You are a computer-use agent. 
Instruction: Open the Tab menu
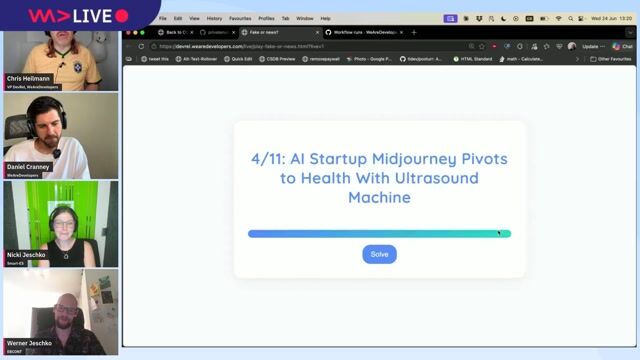tap(285, 18)
